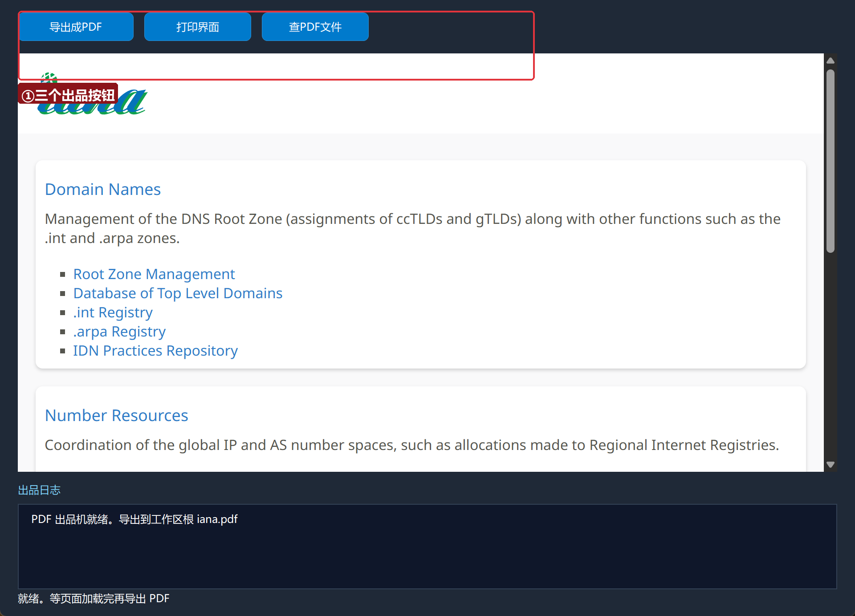Screen dimensions: 855x616
Task: Open the .arpa Registry link
Action: click(119, 332)
